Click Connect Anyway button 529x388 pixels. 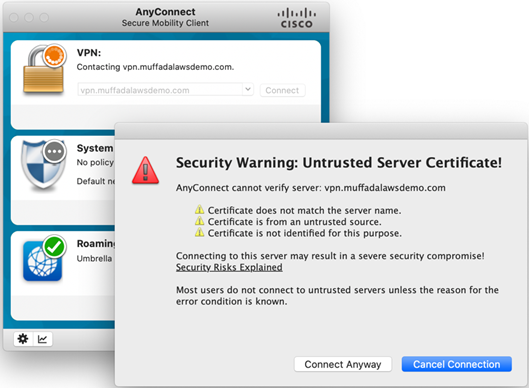[343, 364]
